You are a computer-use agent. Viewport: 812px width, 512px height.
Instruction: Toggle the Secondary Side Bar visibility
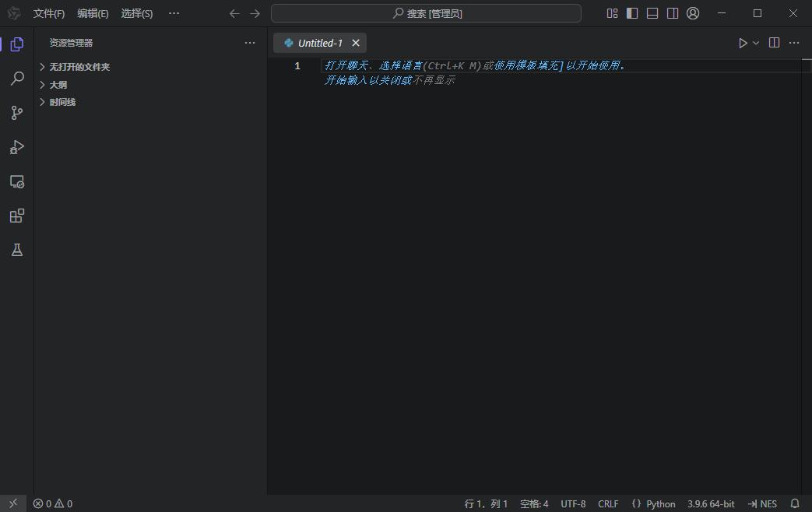pos(672,12)
